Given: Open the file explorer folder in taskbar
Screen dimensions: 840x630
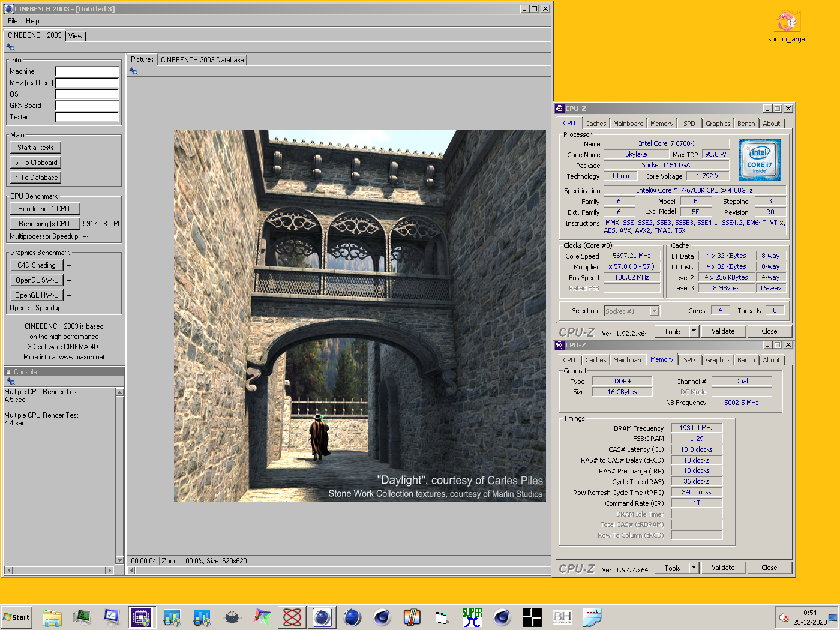Looking at the screenshot, I should coord(52,617).
